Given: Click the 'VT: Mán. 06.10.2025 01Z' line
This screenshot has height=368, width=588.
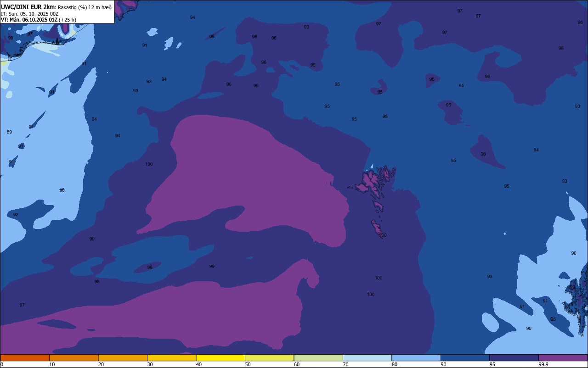Looking at the screenshot, I should pos(29,20).
